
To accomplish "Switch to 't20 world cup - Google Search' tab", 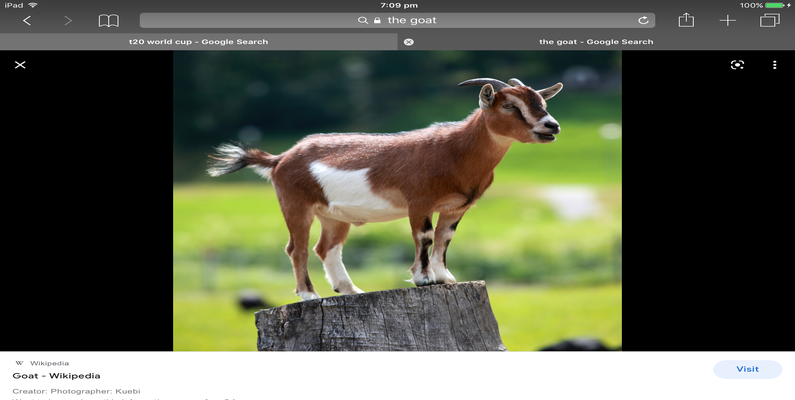I will click(198, 42).
